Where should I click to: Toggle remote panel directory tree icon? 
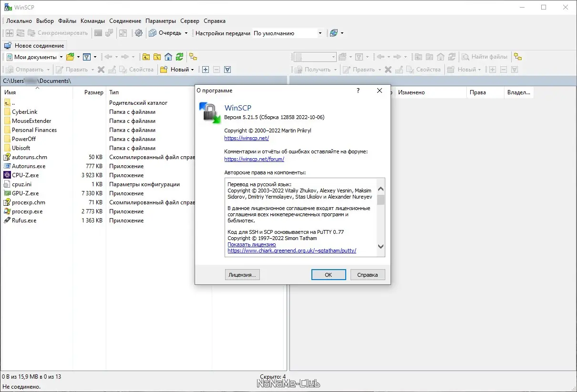click(518, 57)
